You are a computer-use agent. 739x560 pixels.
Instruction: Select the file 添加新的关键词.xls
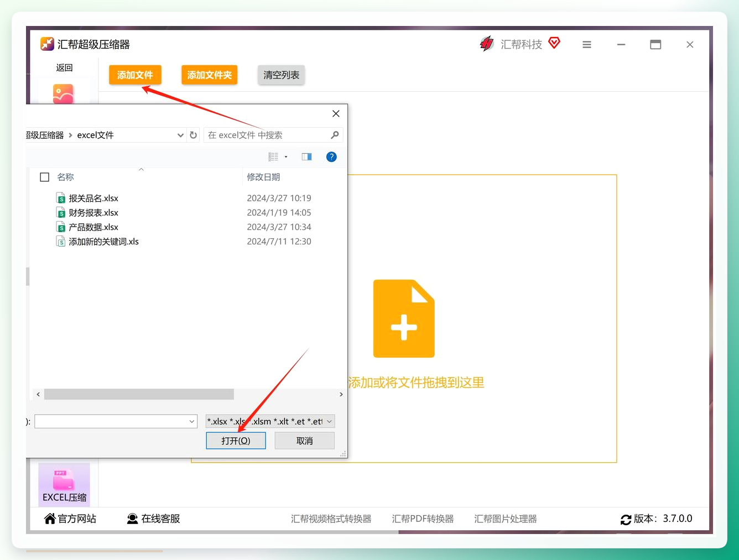coord(103,242)
